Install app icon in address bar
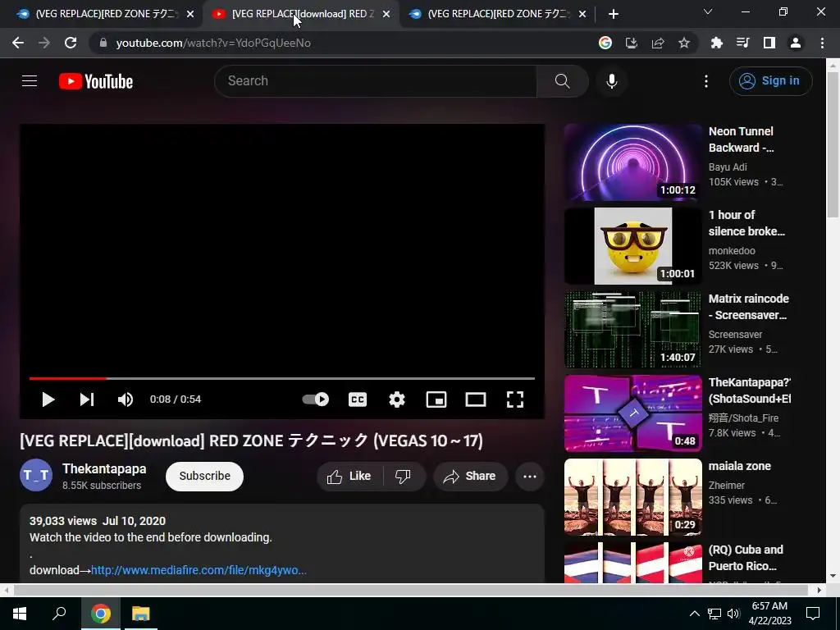Viewport: 840px width, 630px height. [x=632, y=43]
